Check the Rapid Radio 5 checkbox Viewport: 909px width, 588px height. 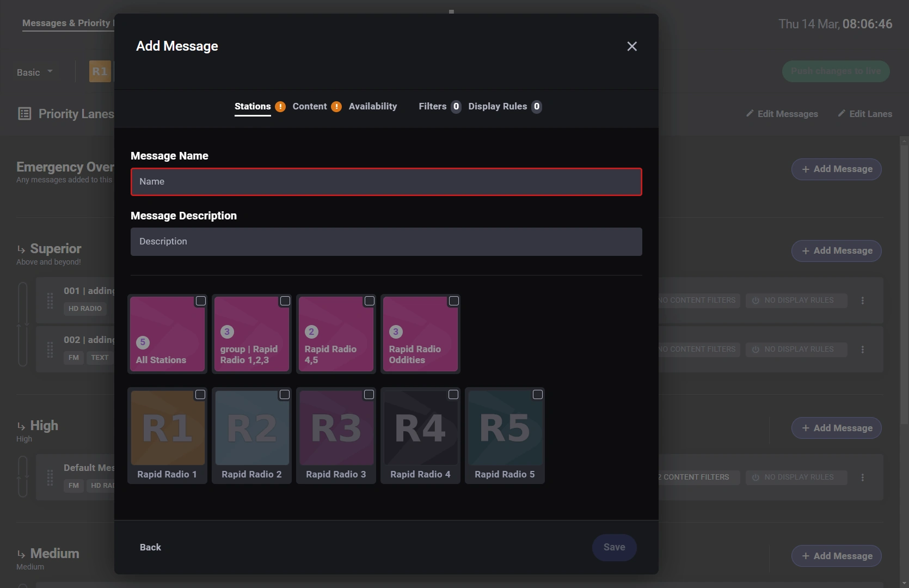538,395
